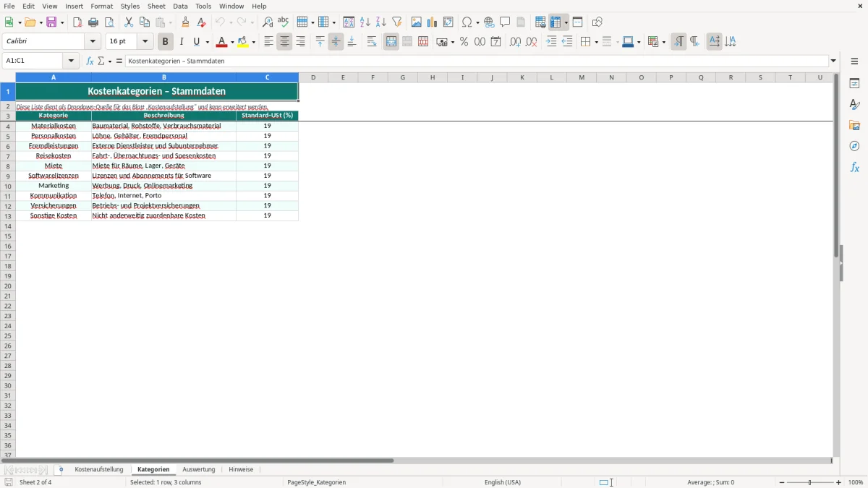
Task: Click the Name Box field
Action: [34, 61]
